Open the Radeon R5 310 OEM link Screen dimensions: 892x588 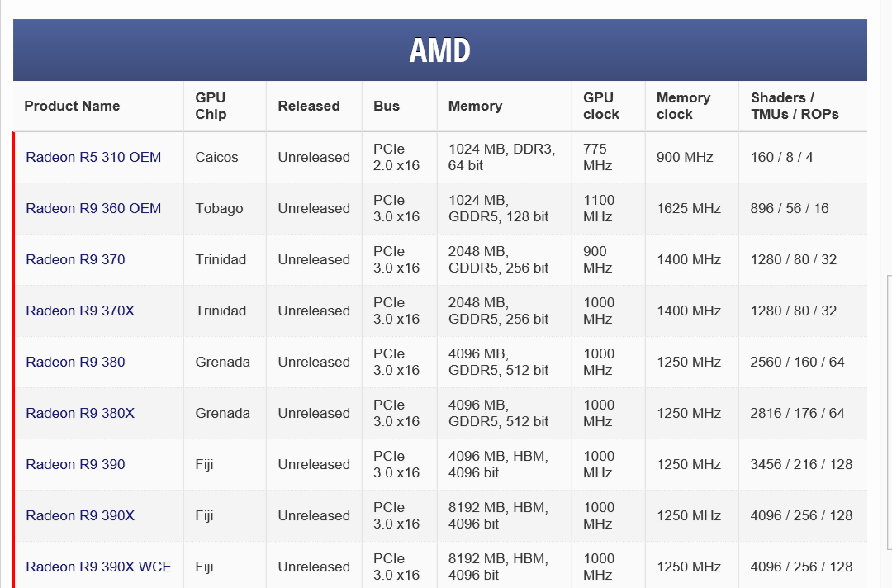coord(93,157)
